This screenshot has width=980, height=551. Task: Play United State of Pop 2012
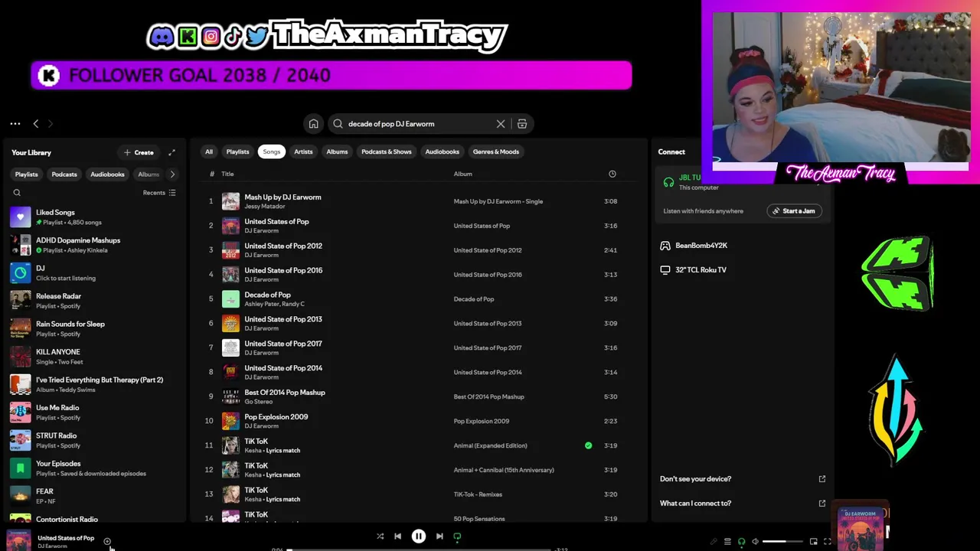tap(417, 250)
